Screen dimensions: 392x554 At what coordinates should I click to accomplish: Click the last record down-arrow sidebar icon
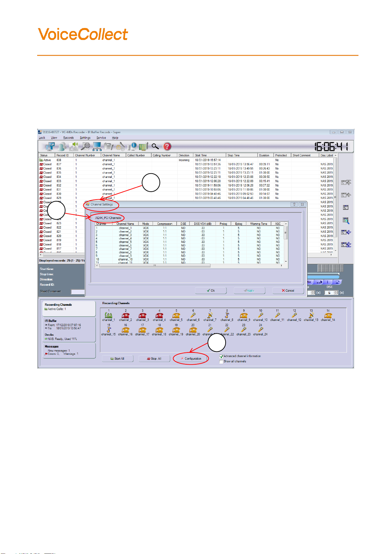point(346,245)
